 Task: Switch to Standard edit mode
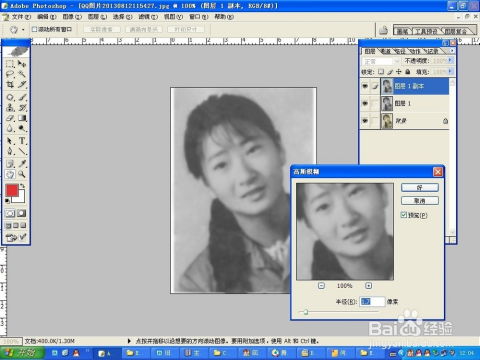pos(10,213)
